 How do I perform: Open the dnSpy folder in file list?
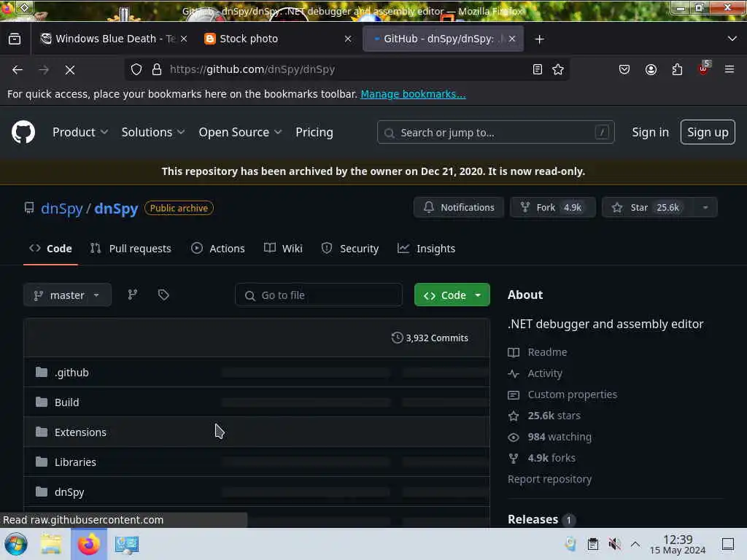tap(69, 492)
